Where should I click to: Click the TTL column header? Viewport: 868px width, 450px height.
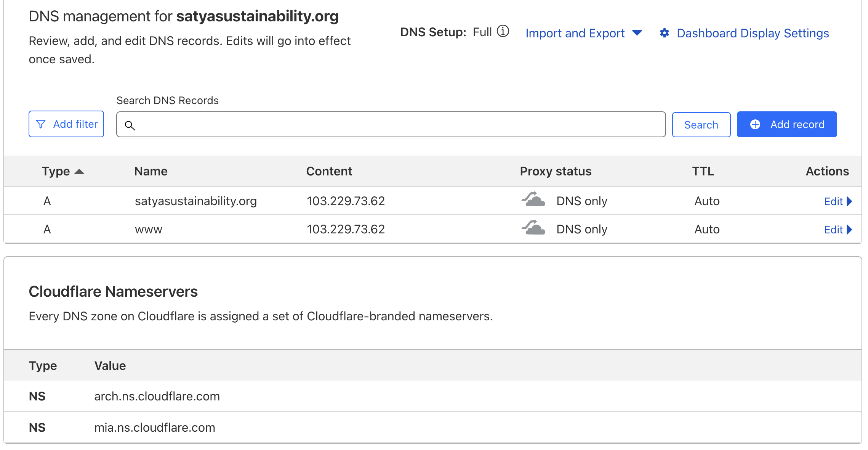pos(703,171)
